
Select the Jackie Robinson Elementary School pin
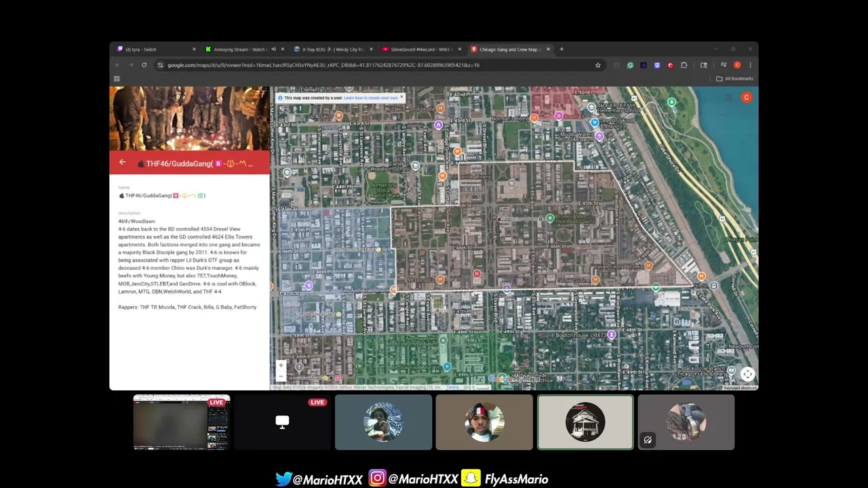click(591, 107)
